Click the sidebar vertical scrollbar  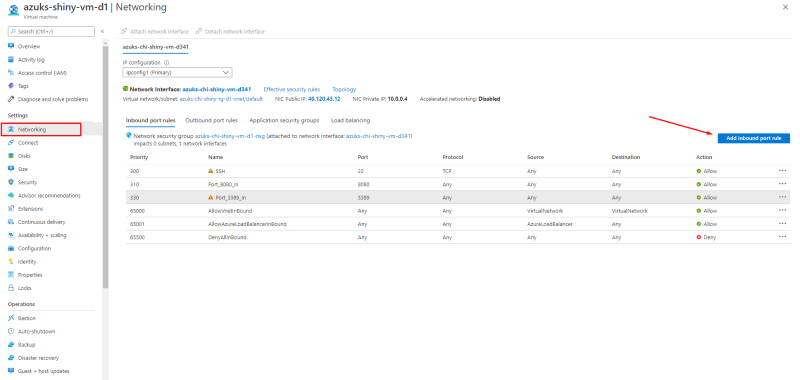click(105, 167)
